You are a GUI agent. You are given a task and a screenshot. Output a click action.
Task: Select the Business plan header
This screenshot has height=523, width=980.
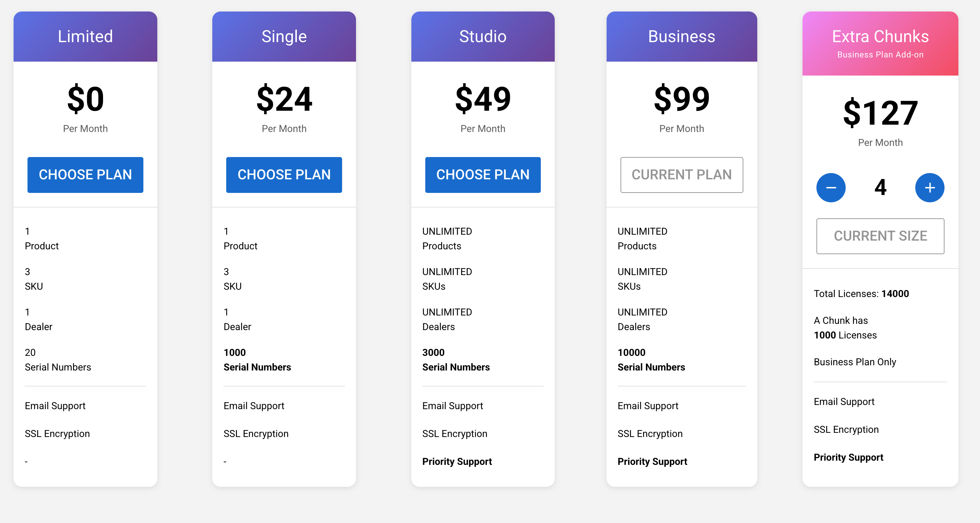[681, 36]
